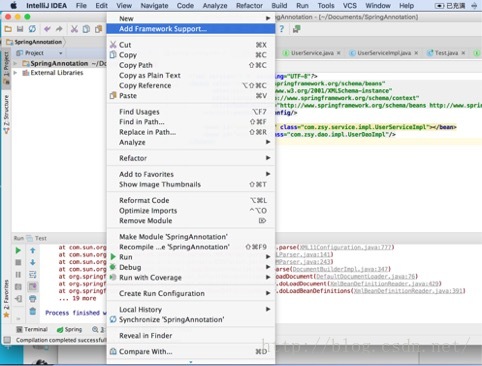Click the Stop square icon in Run panel

[x=18, y=263]
